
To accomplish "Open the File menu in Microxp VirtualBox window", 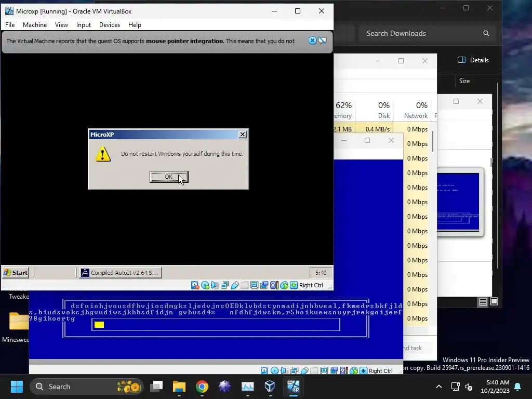I will 10,25.
